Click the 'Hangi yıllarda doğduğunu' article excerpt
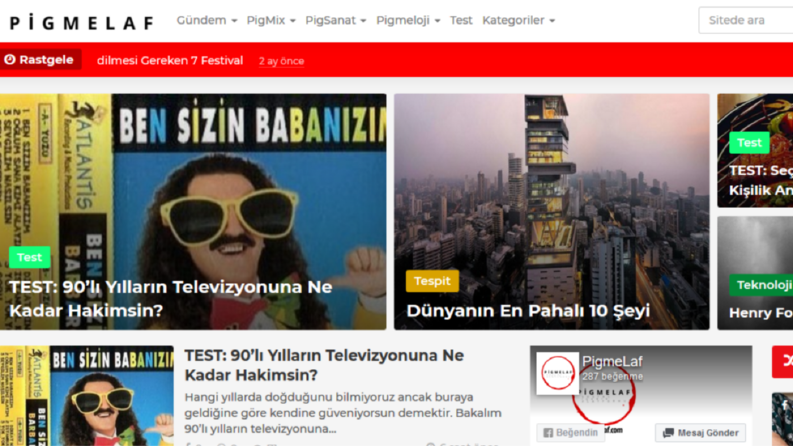Screen dimensions: 793x446 click(x=343, y=413)
